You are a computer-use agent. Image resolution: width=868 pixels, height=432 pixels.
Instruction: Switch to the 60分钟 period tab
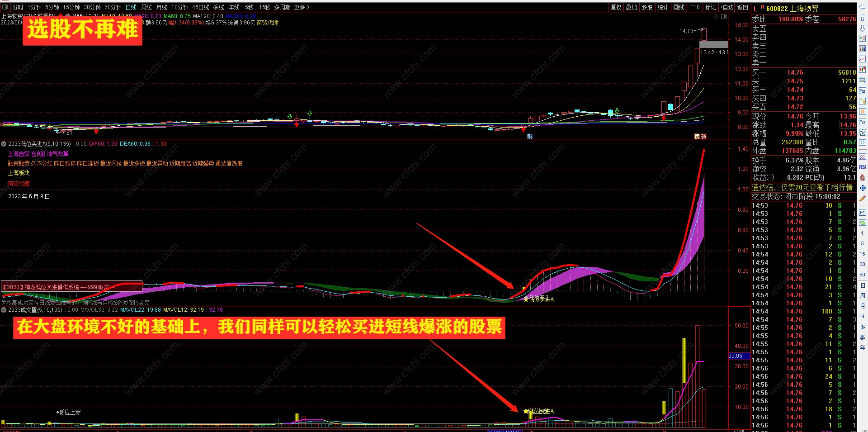click(x=113, y=7)
